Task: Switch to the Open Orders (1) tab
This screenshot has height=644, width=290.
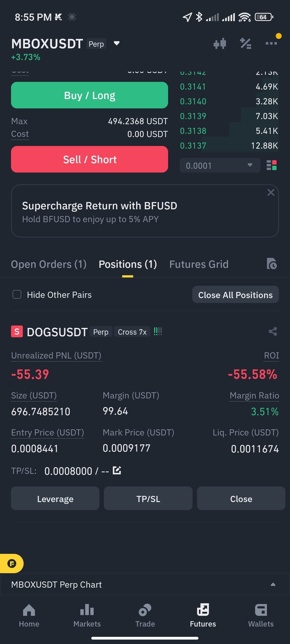Action: (49, 264)
